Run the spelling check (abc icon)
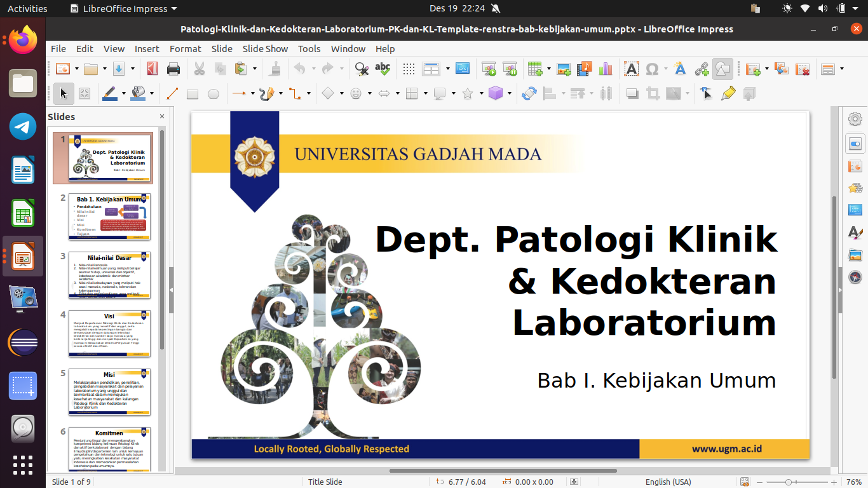Viewport: 868px width, 488px height. pos(383,69)
